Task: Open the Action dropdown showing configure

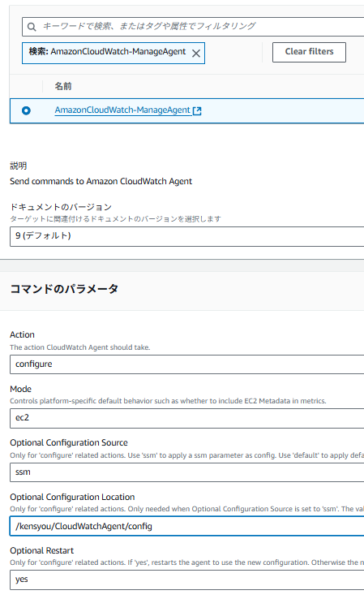Action: coord(187,364)
